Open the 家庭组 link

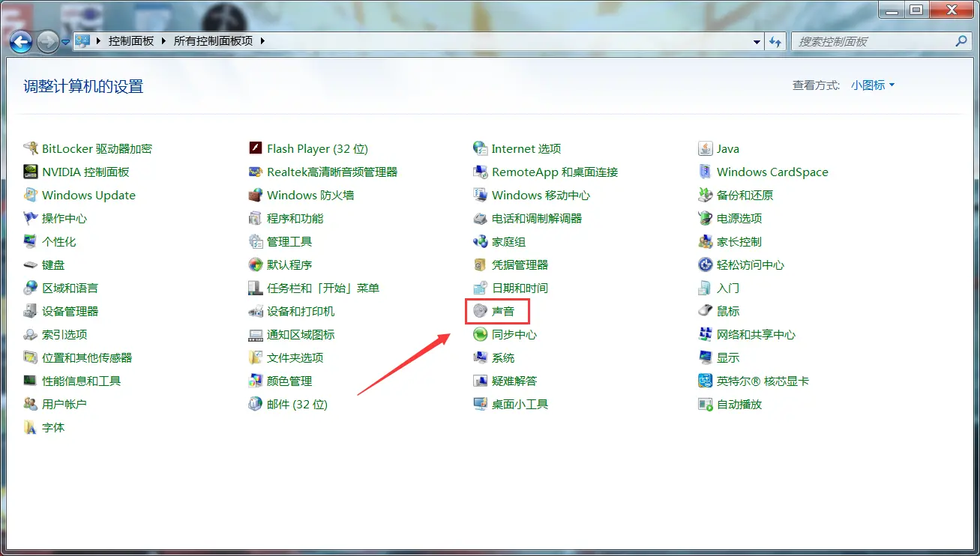(508, 241)
